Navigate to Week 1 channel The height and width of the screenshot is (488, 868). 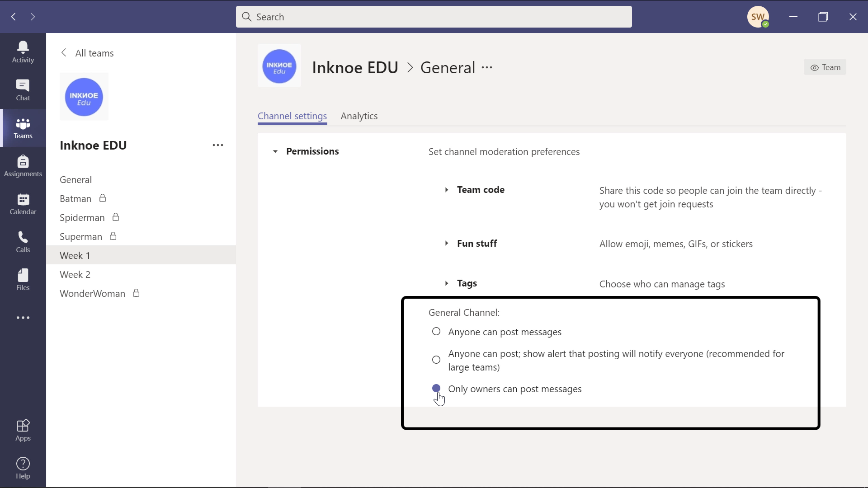75,255
